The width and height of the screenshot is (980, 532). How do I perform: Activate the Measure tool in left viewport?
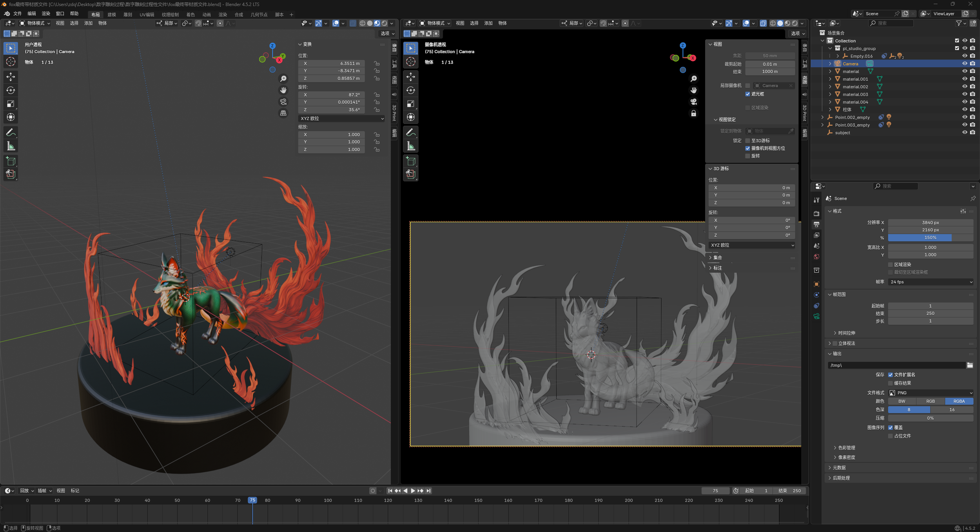tap(11, 146)
